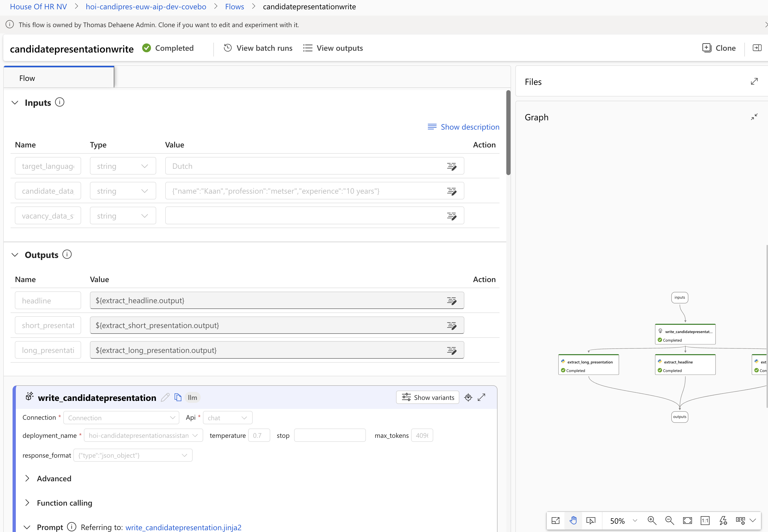Locate node in graph target icon
This screenshot has height=532, width=768.
pos(468,397)
